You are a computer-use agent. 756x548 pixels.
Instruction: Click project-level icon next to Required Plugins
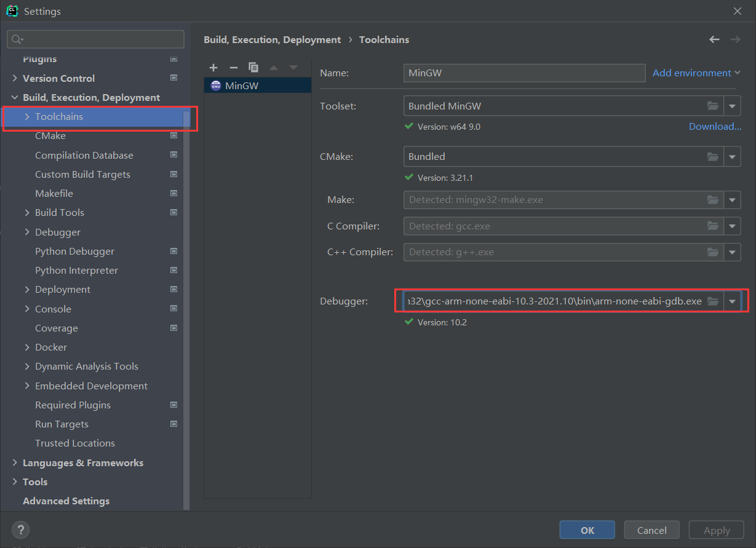(x=173, y=405)
